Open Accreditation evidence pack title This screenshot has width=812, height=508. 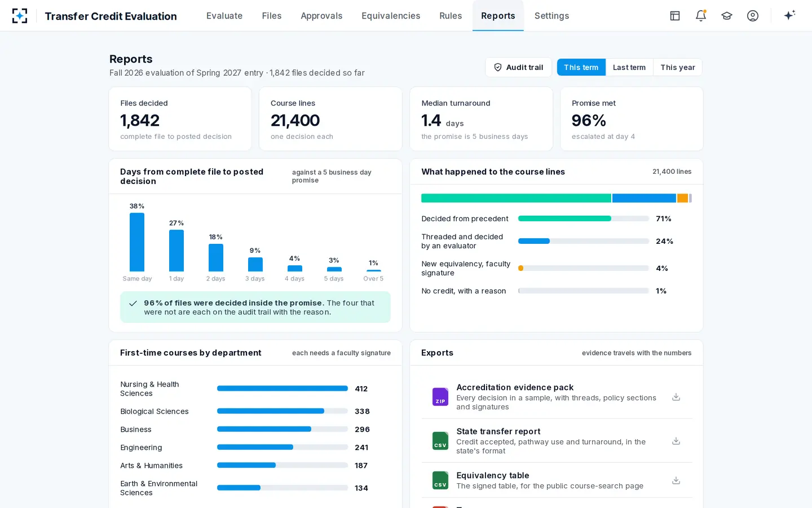515,387
